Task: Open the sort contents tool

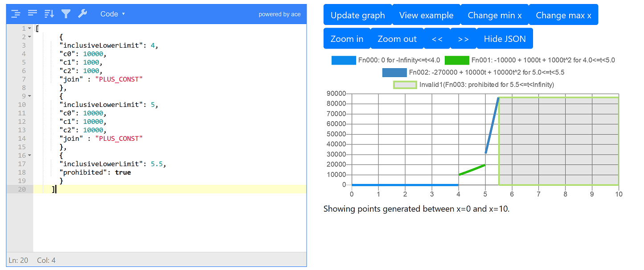Action: [x=49, y=14]
